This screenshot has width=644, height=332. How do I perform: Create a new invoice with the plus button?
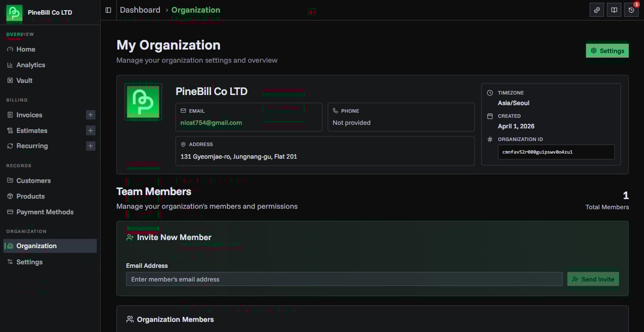[90, 115]
